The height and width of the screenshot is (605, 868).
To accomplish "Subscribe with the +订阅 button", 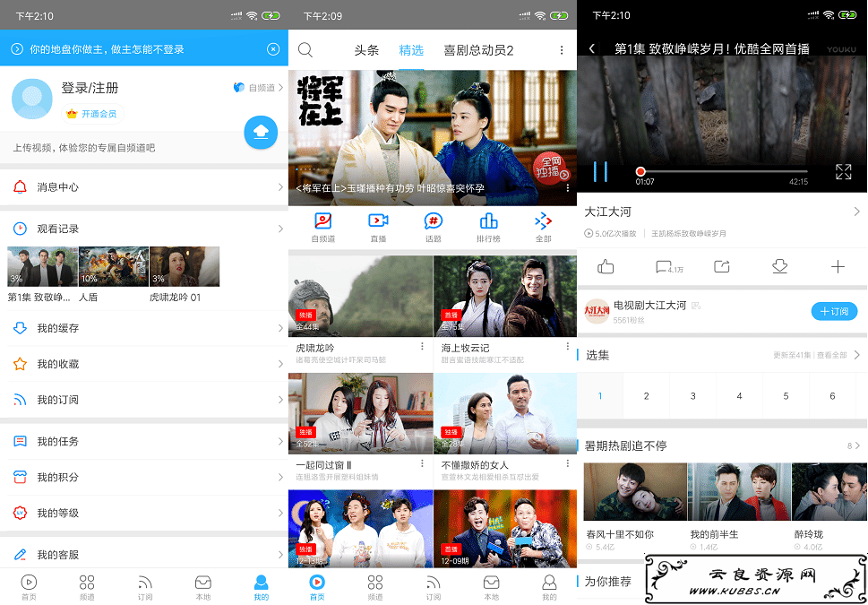I will 834,311.
